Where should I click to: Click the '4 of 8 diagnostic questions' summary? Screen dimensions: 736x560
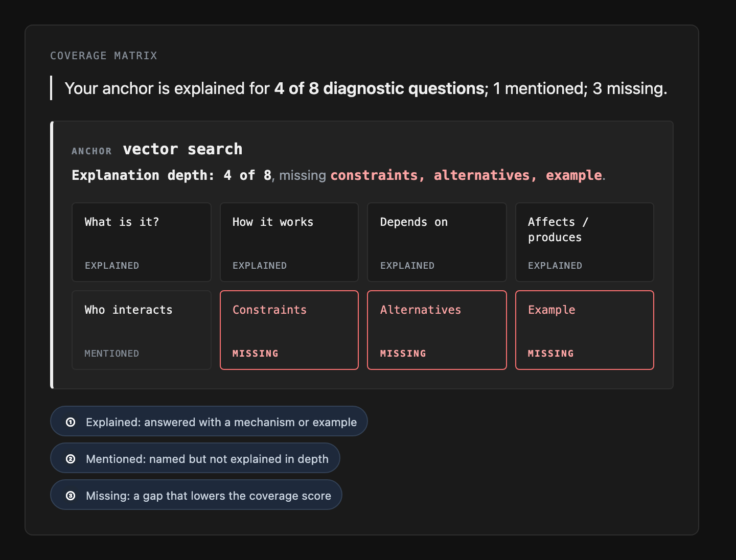point(379,88)
